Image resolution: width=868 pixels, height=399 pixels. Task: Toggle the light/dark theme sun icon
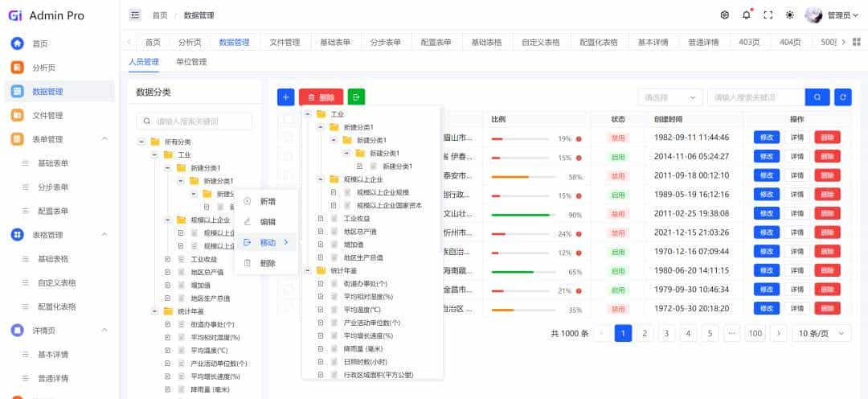click(790, 15)
